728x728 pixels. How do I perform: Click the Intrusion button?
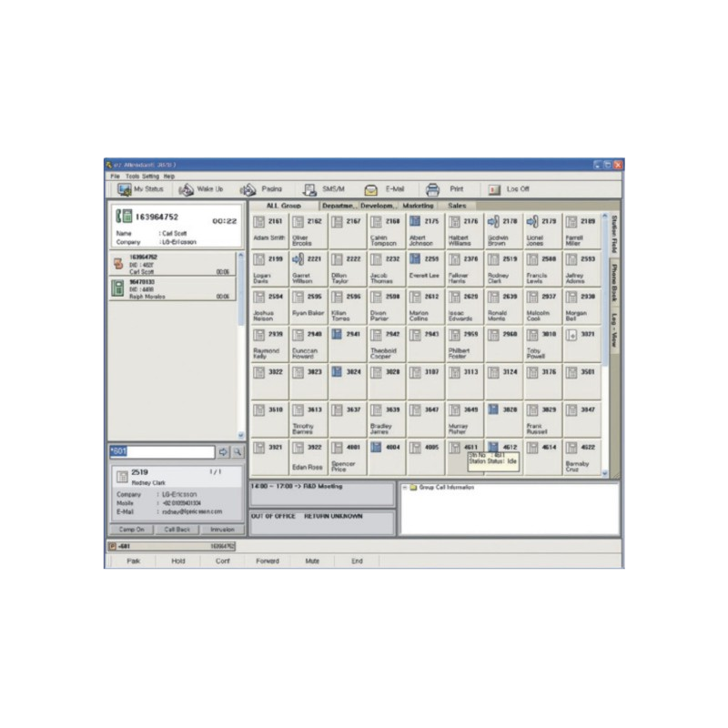pyautogui.click(x=222, y=530)
